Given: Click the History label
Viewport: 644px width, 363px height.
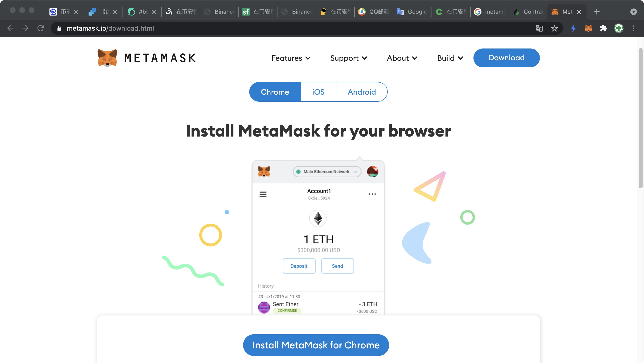Looking at the screenshot, I should (266, 286).
